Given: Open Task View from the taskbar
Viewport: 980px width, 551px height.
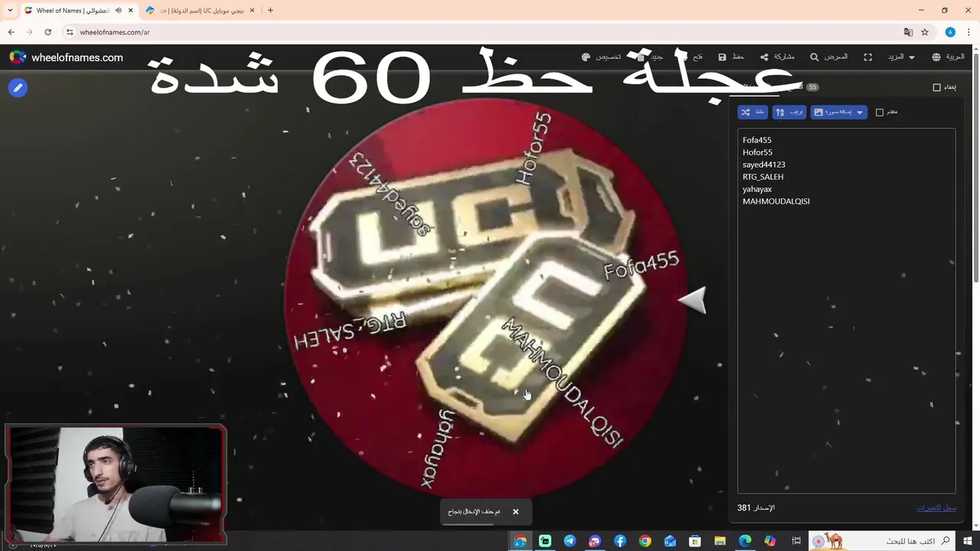Looking at the screenshot, I should point(796,541).
